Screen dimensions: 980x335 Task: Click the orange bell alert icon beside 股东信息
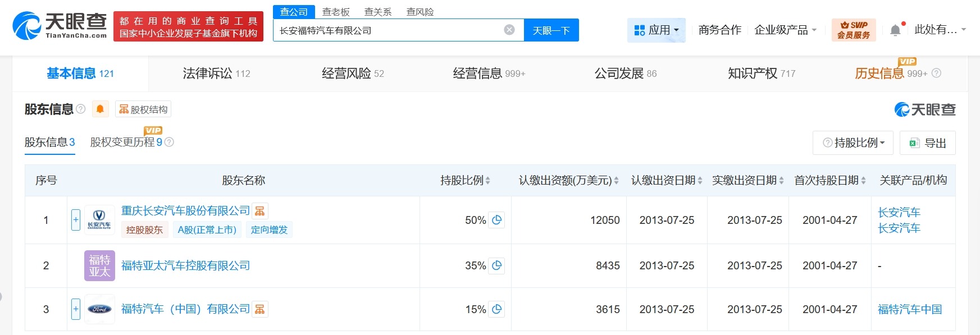[x=100, y=109]
